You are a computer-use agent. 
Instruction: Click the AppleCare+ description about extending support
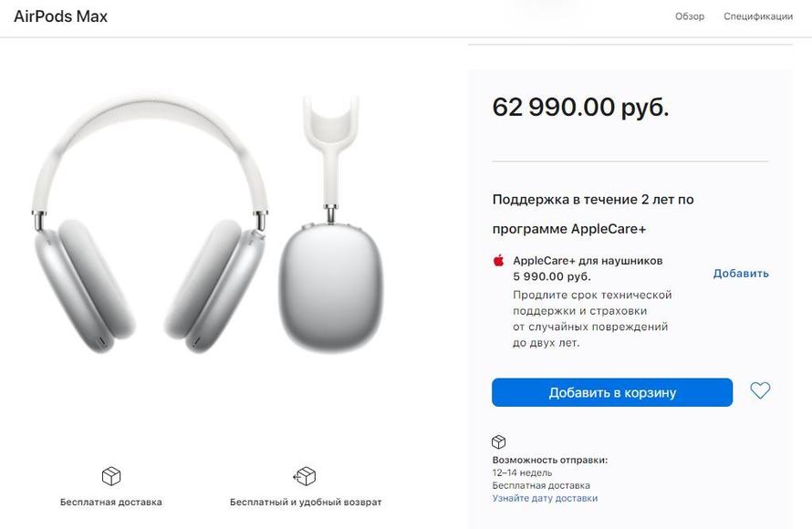(x=592, y=318)
